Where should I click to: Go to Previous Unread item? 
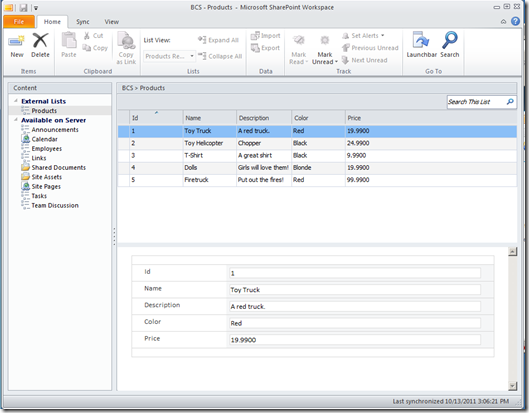[370, 48]
